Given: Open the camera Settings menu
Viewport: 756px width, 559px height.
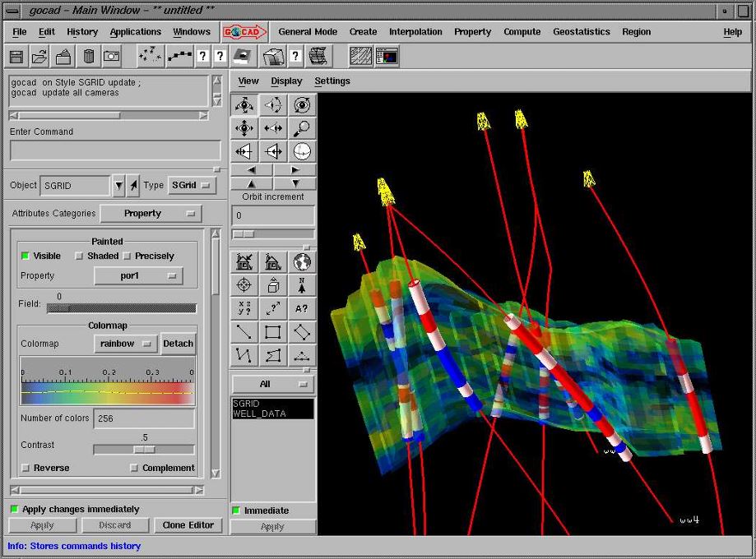Looking at the screenshot, I should point(332,81).
